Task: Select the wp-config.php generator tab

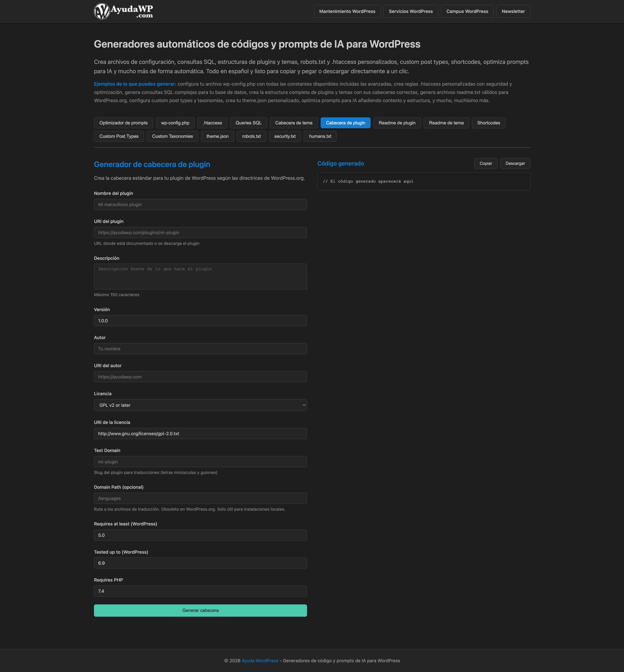Action: tap(175, 123)
